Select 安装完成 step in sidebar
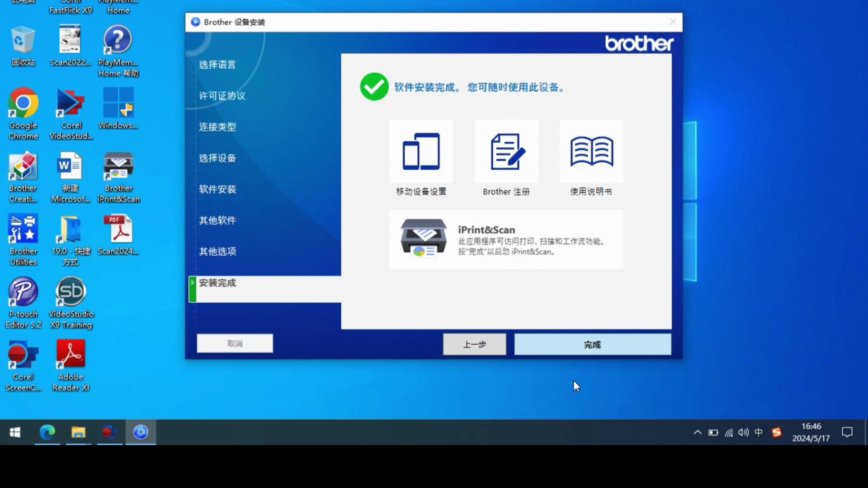868x488 pixels. (265, 289)
